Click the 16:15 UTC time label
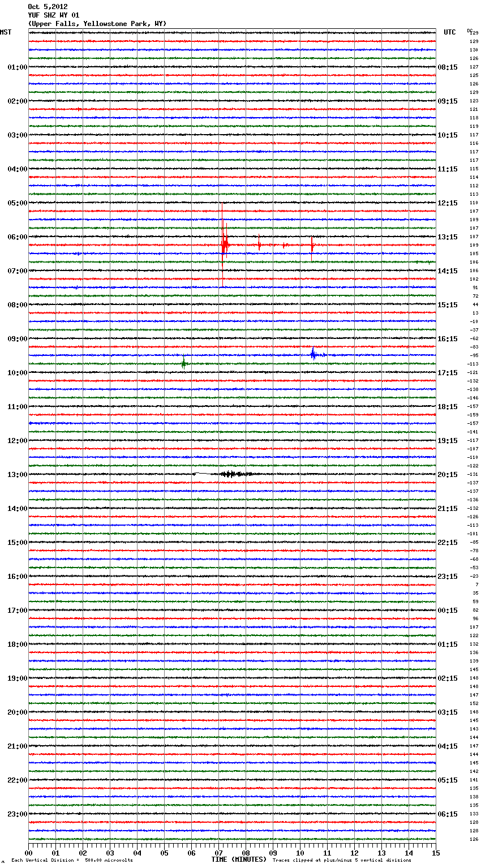481x868 pixels. click(x=448, y=339)
